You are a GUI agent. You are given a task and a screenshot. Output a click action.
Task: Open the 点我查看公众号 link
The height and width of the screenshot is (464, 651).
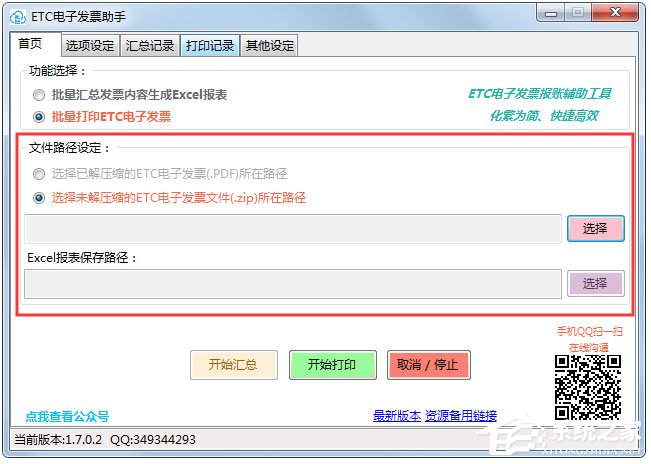(x=67, y=416)
